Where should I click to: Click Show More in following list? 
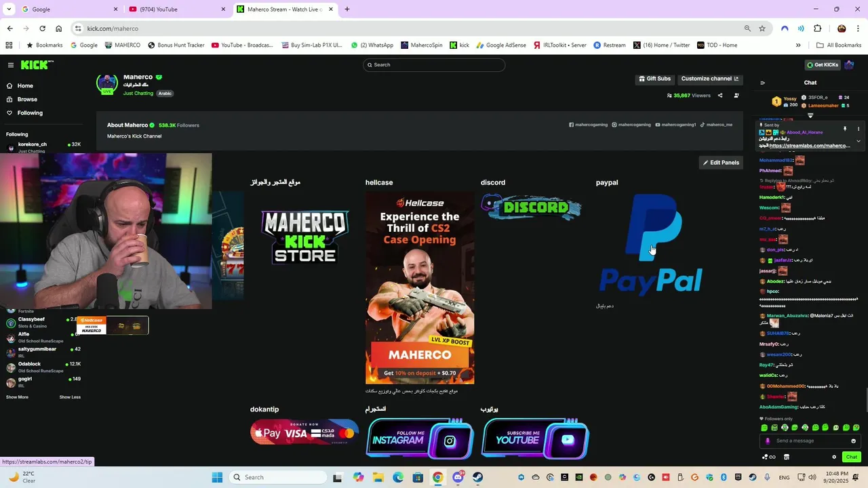pyautogui.click(x=17, y=397)
